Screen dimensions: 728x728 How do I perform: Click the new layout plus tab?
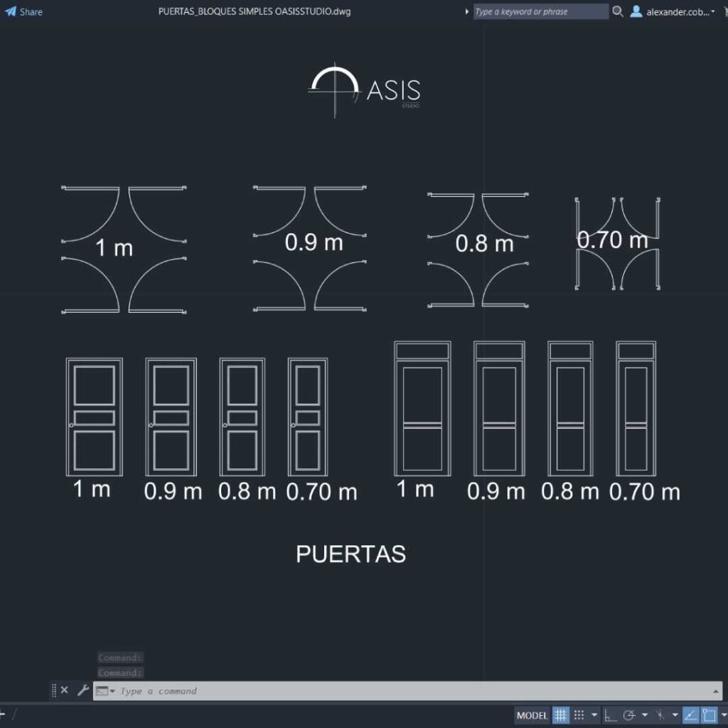click(x=2, y=714)
